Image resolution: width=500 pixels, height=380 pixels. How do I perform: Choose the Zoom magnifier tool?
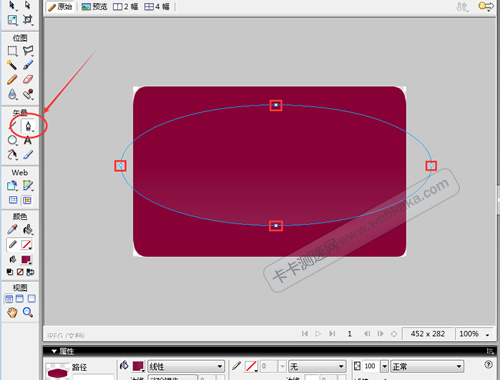click(x=28, y=312)
